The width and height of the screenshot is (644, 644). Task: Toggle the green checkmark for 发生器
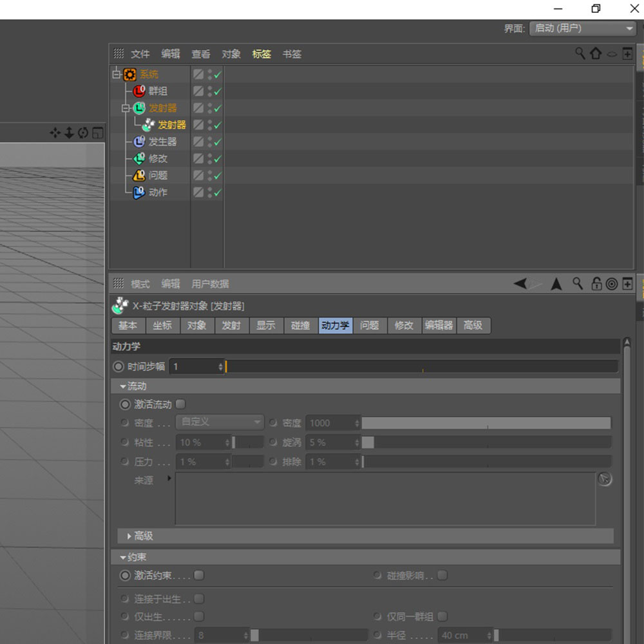coord(217,142)
